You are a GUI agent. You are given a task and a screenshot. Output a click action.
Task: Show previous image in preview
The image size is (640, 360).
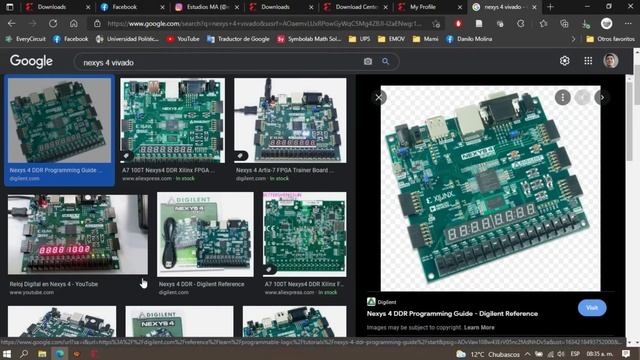(x=582, y=97)
